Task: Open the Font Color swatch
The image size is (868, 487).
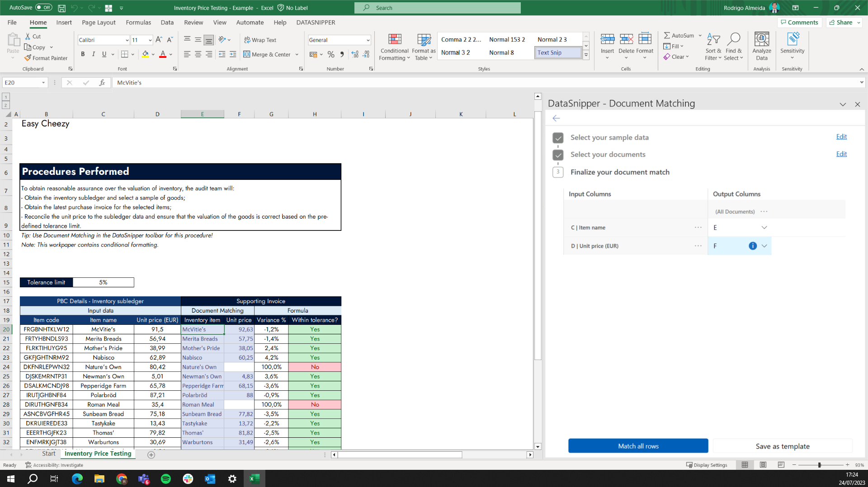Action: [162, 54]
